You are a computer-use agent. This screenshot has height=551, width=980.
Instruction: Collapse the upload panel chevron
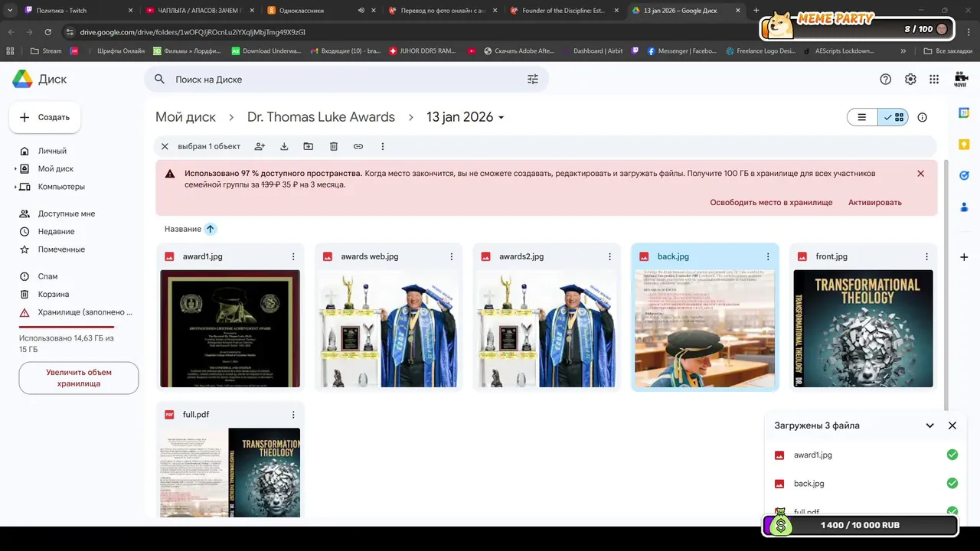pyautogui.click(x=929, y=425)
